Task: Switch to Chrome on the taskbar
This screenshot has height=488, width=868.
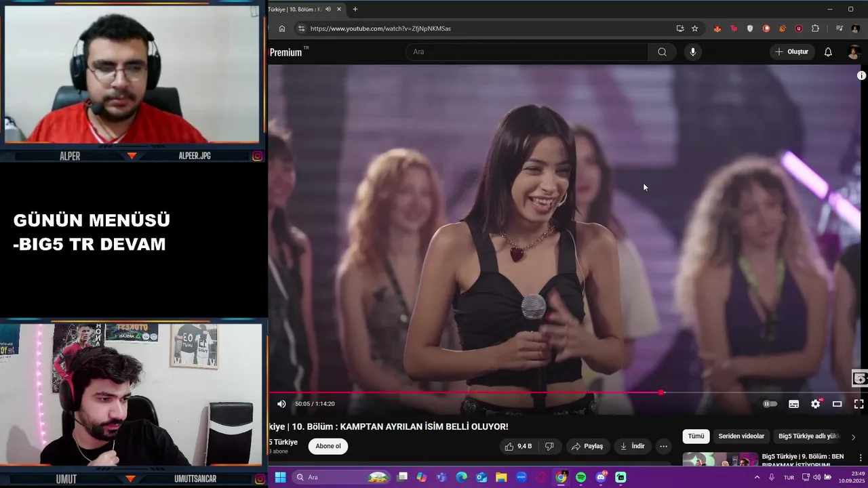Action: [561, 477]
